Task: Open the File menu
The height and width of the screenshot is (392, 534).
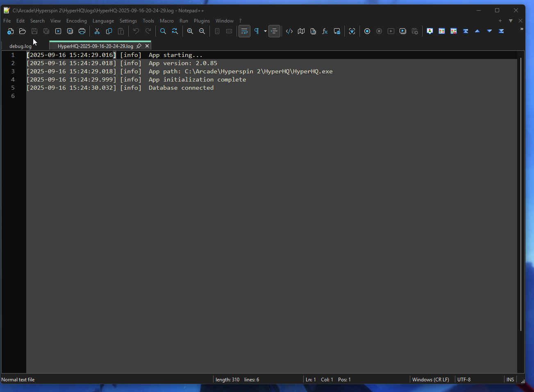Action: (7, 21)
